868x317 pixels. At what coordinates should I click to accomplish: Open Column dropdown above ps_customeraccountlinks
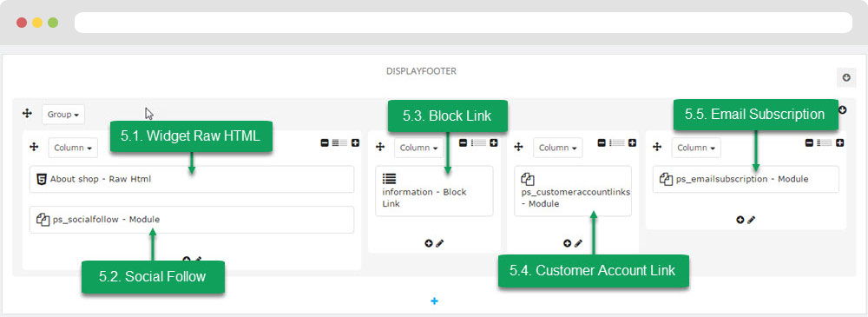558,148
